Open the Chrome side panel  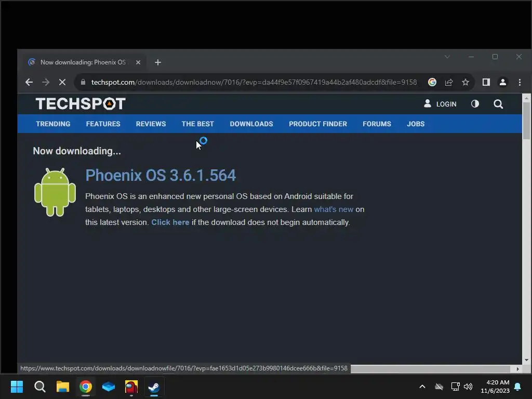tap(486, 82)
